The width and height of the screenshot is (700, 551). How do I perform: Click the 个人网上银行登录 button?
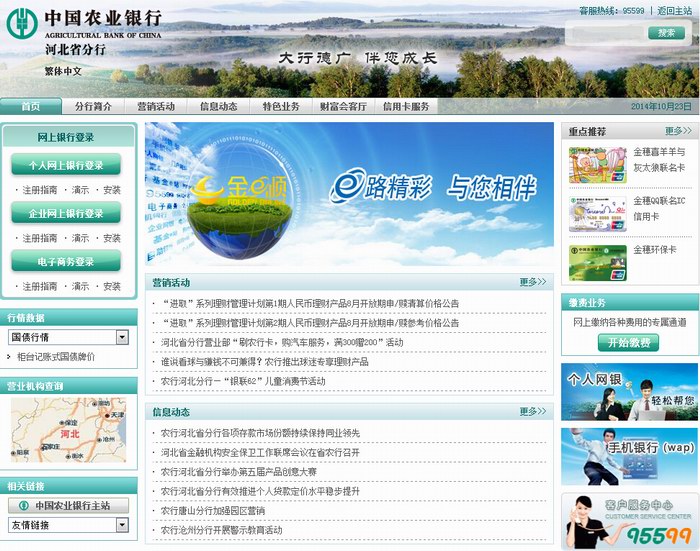pyautogui.click(x=66, y=165)
